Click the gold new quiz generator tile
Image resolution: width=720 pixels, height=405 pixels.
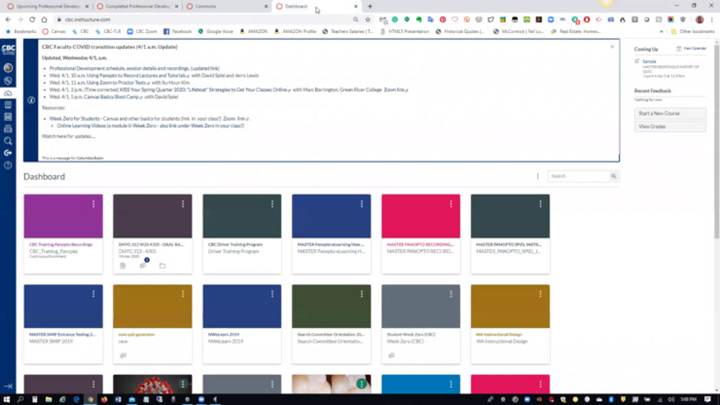point(152,306)
